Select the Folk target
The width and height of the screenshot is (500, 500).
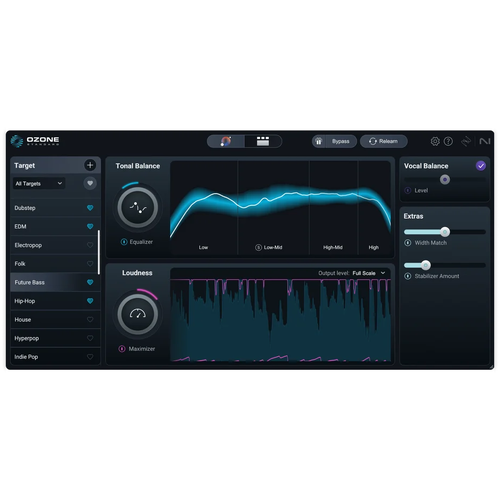click(55, 264)
